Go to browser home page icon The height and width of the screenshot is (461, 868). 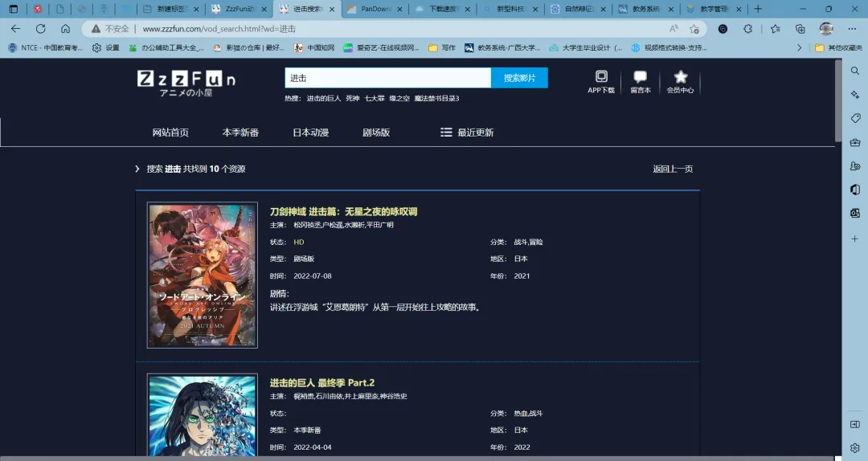point(65,29)
